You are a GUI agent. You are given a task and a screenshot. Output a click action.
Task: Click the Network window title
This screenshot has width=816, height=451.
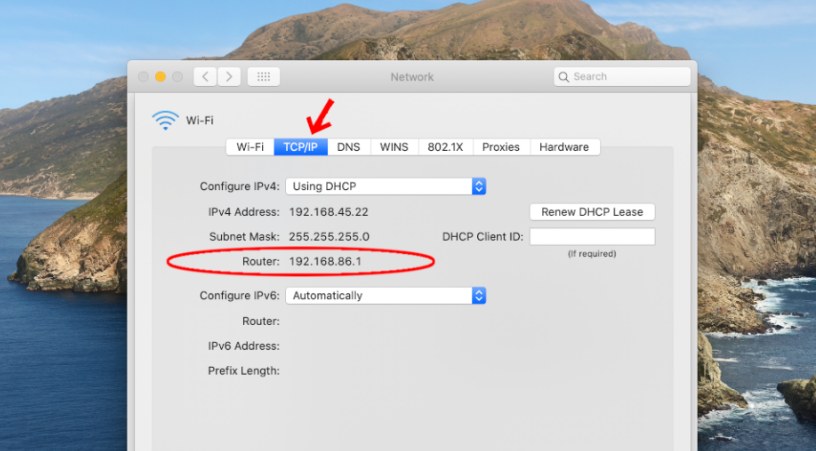[x=412, y=77]
